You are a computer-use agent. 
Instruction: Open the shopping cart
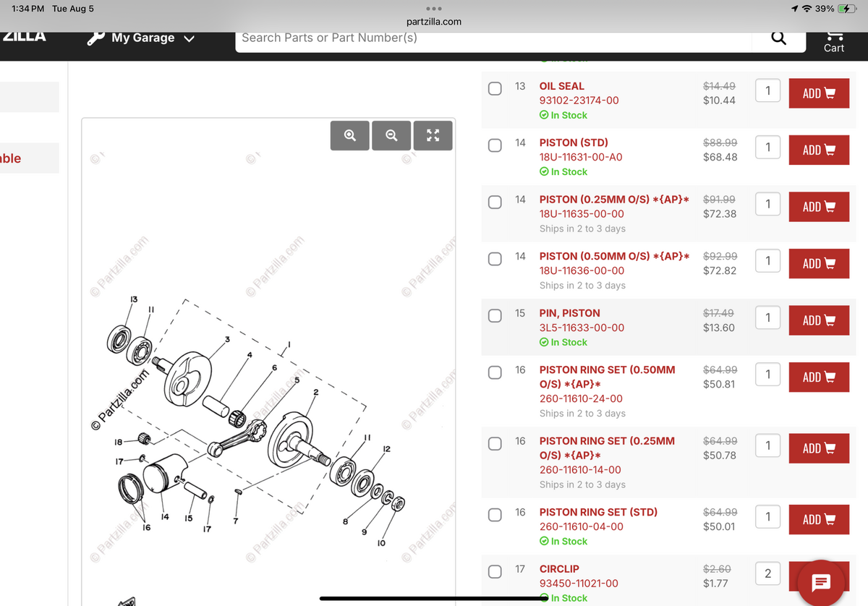[x=833, y=40]
